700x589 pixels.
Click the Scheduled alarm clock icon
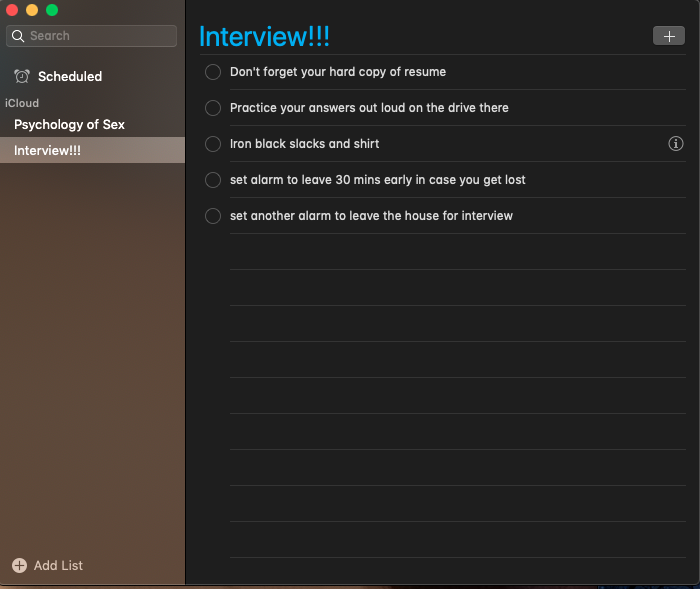(x=21, y=76)
